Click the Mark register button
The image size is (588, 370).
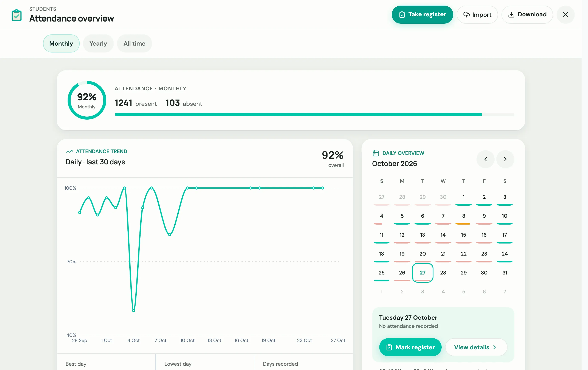coord(410,347)
